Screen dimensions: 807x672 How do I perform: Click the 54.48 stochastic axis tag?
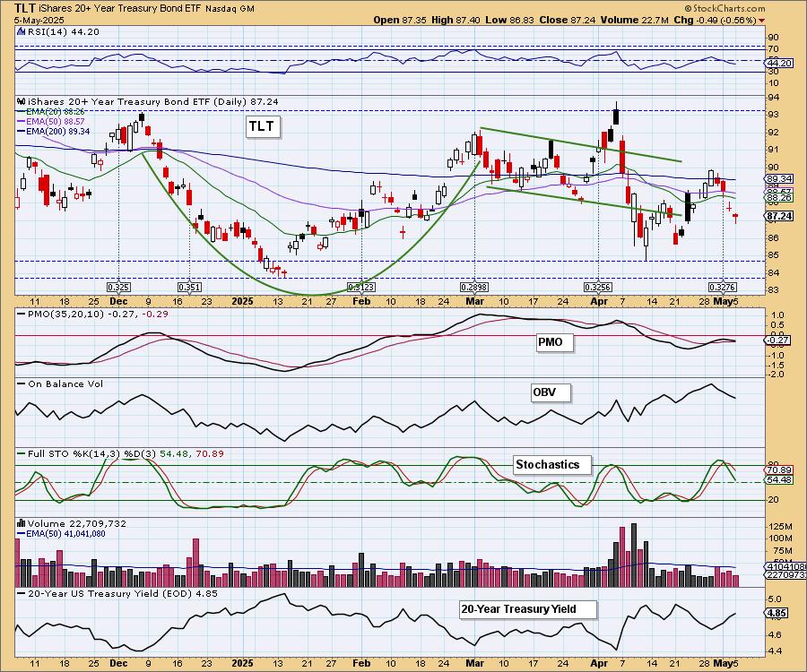tap(779, 479)
